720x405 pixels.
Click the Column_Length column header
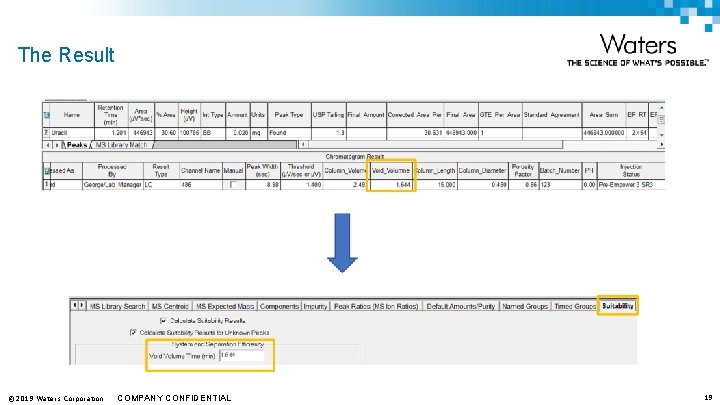435,171
